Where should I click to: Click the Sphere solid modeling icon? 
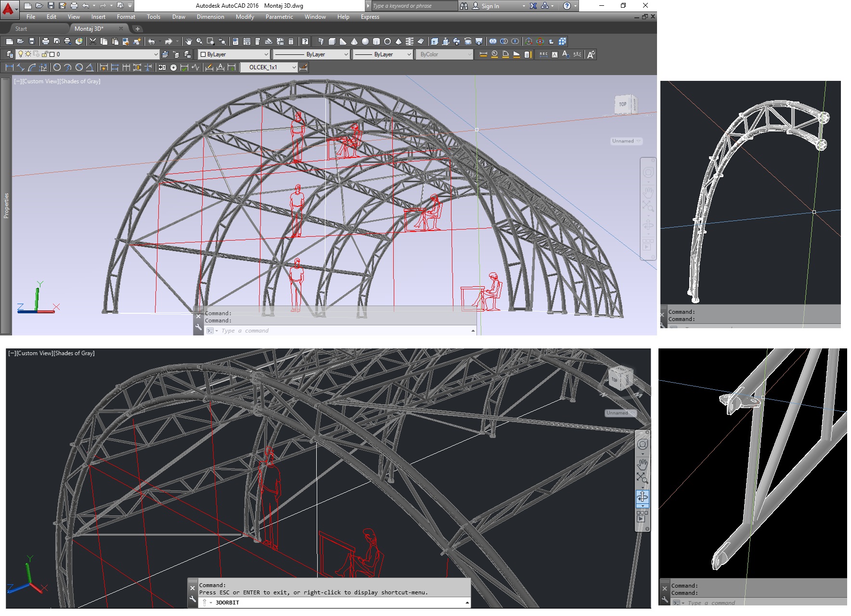[x=365, y=41]
